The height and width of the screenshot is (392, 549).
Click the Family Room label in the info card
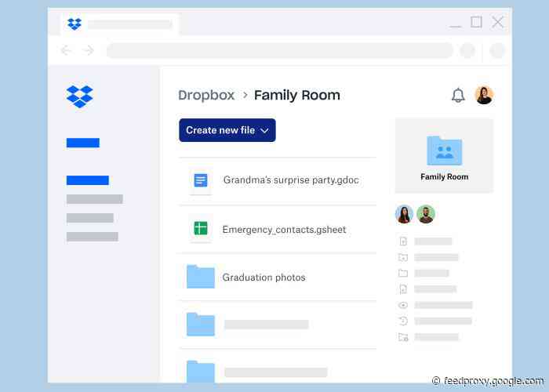click(445, 176)
